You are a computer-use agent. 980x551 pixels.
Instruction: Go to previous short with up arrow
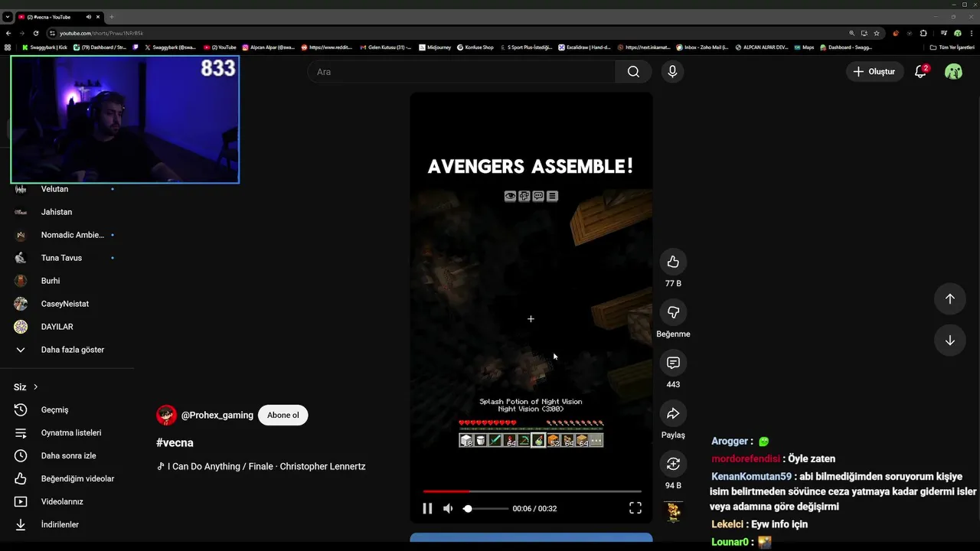949,299
